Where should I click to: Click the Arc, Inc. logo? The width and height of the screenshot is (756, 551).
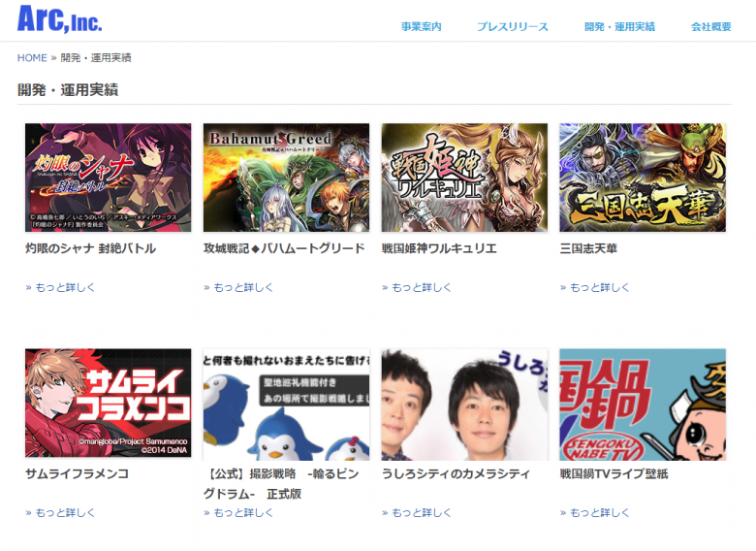[60, 18]
